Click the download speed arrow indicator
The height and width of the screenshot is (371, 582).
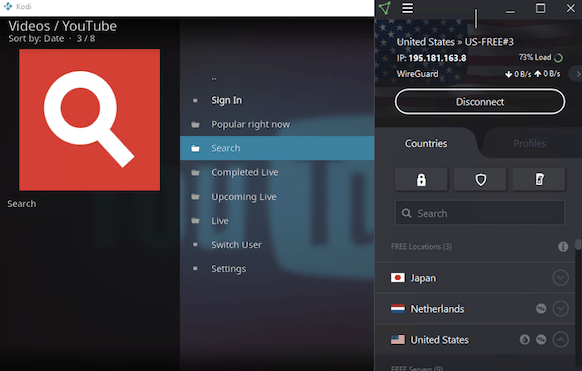[x=509, y=74]
